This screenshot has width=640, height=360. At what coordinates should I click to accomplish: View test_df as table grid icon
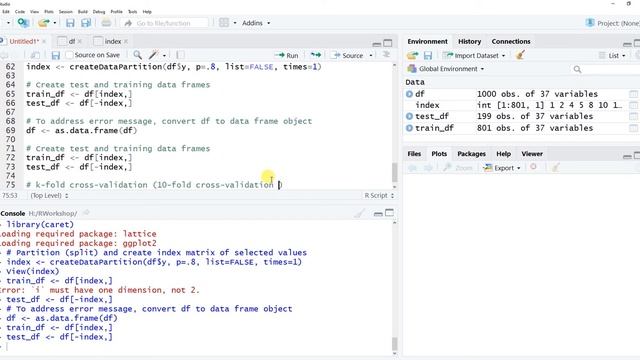point(633,116)
